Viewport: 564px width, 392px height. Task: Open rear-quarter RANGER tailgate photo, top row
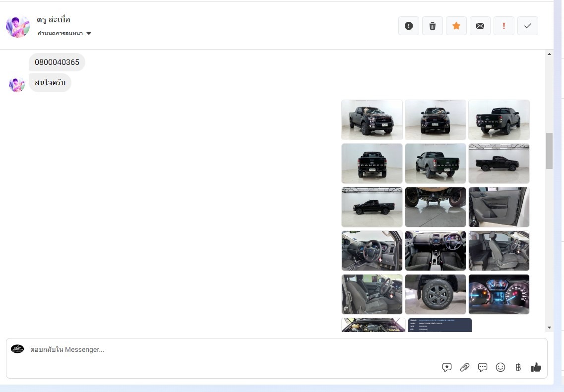[x=499, y=120]
